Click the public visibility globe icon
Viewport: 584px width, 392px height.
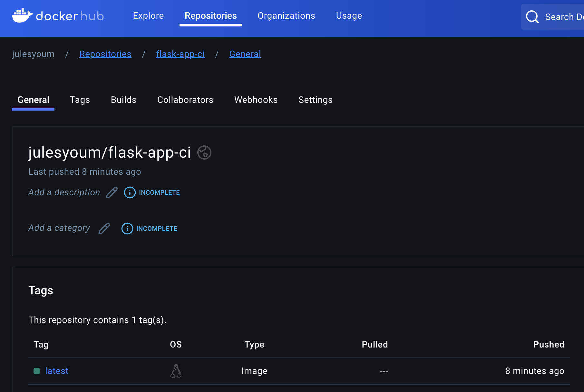click(204, 152)
